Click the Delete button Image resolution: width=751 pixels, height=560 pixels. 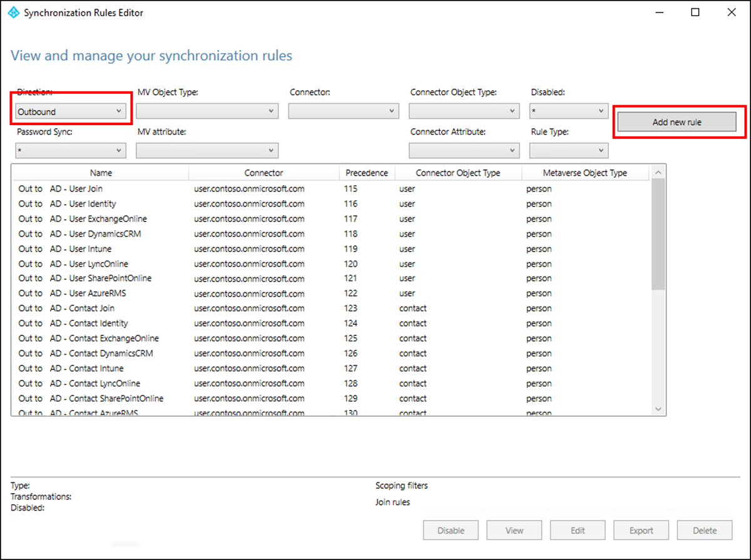tap(704, 530)
